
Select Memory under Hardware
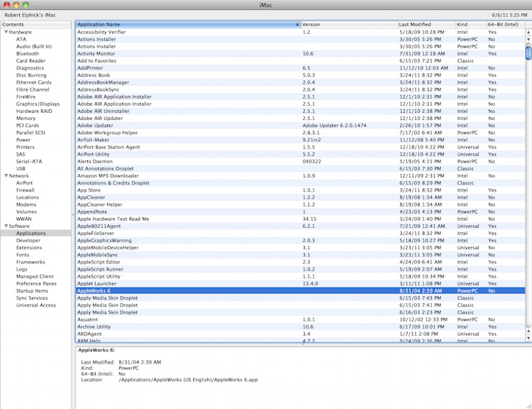tap(26, 118)
